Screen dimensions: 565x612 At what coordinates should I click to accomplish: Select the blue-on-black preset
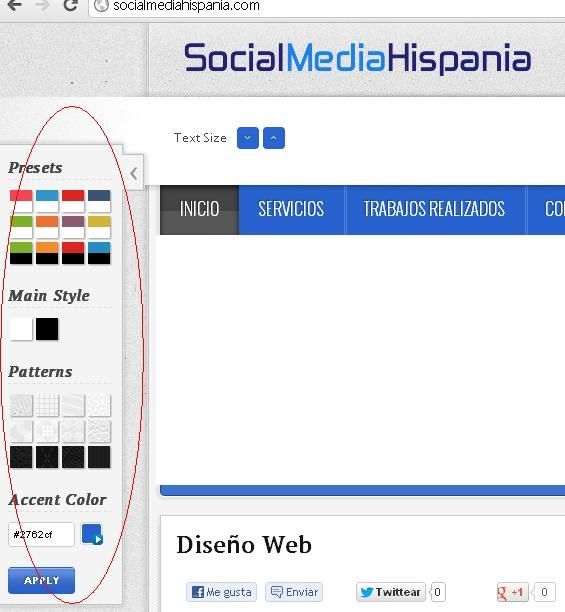(99, 253)
